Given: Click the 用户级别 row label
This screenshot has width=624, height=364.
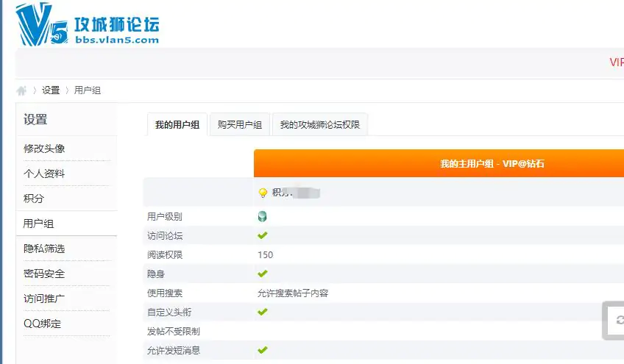Looking at the screenshot, I should 164,216.
